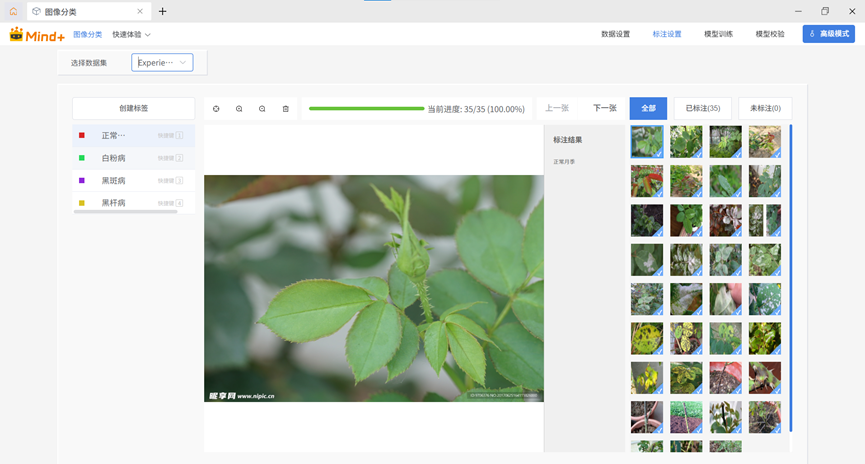This screenshot has width=865, height=464.
Task: Click the zoom in magnifier icon
Action: (239, 109)
